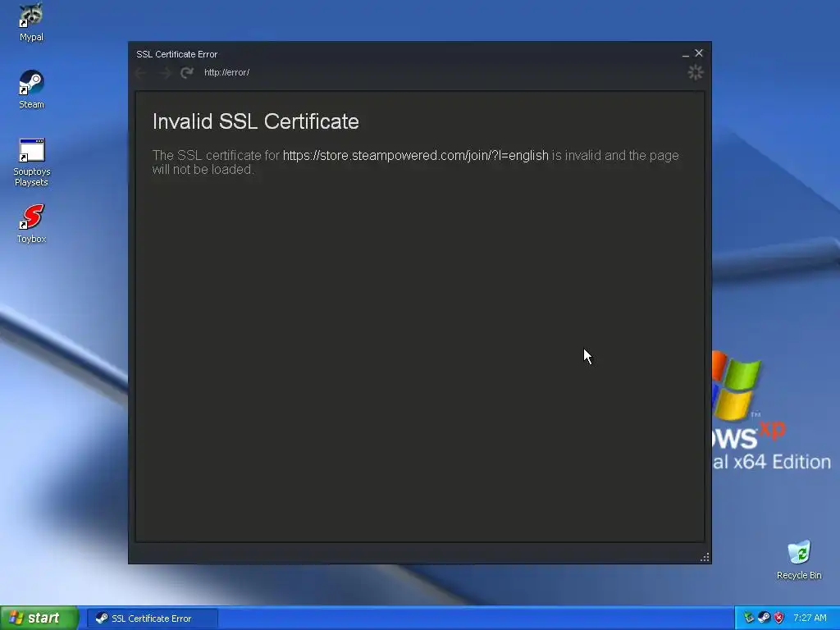Select the Souptoys Playsets shortcut icon
The height and width of the screenshot is (630, 840).
pos(31,162)
